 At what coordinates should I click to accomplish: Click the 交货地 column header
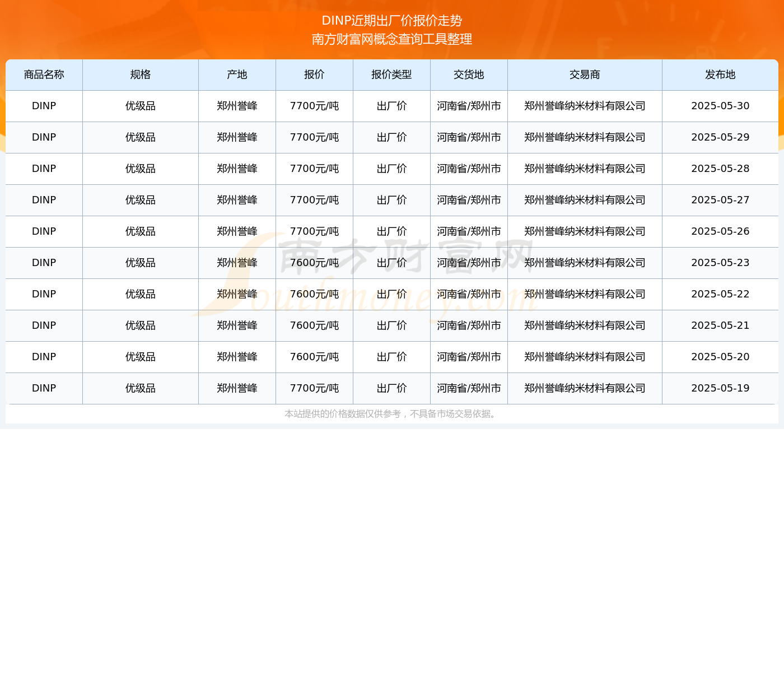(469, 75)
